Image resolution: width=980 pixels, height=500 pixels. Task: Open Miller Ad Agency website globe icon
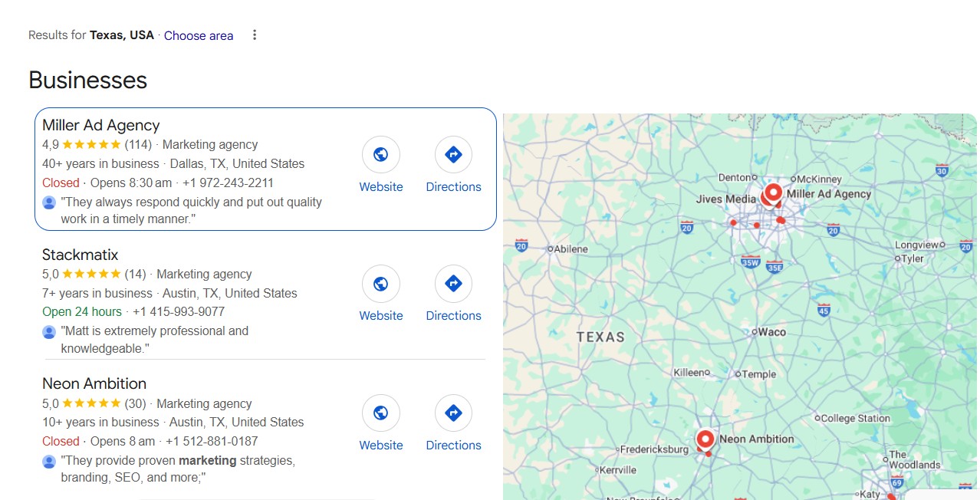pyautogui.click(x=381, y=155)
